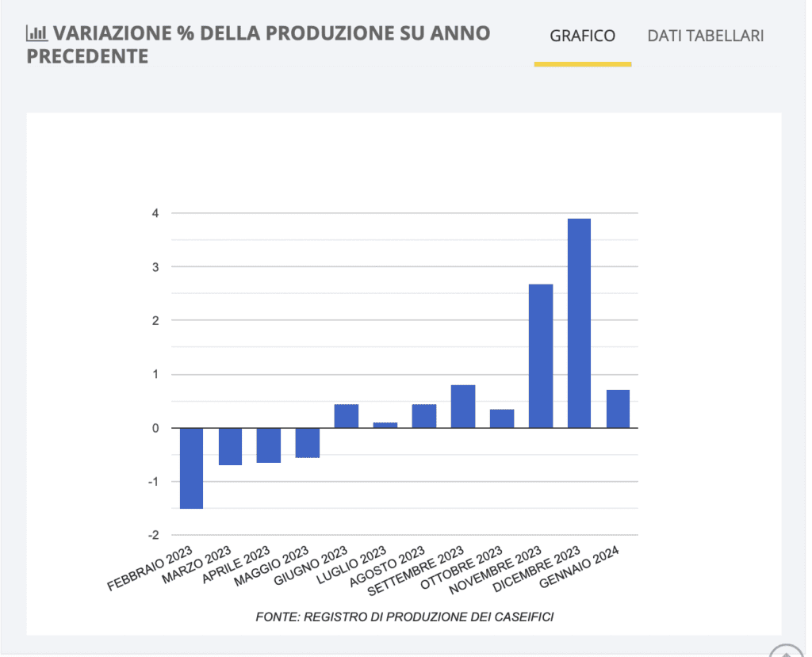Switch to the DATI TABELLARI tab
Image resolution: width=812 pixels, height=657 pixels.
[x=705, y=36]
